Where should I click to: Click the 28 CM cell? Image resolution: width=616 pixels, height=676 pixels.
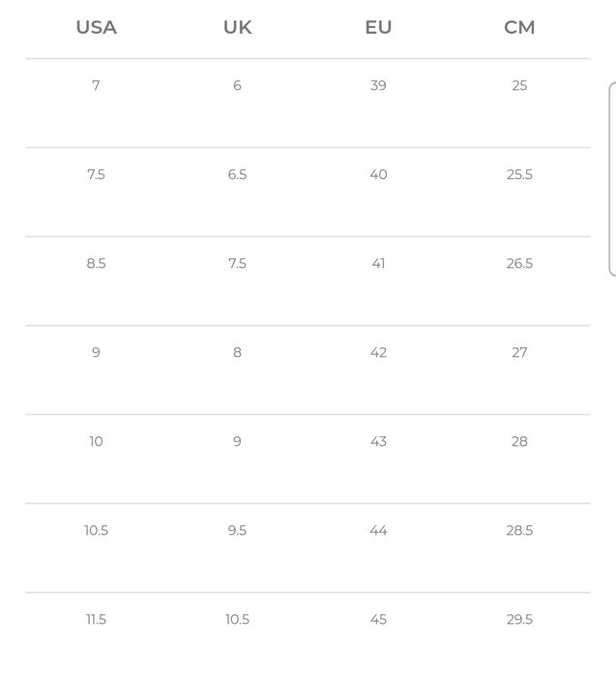(x=519, y=442)
